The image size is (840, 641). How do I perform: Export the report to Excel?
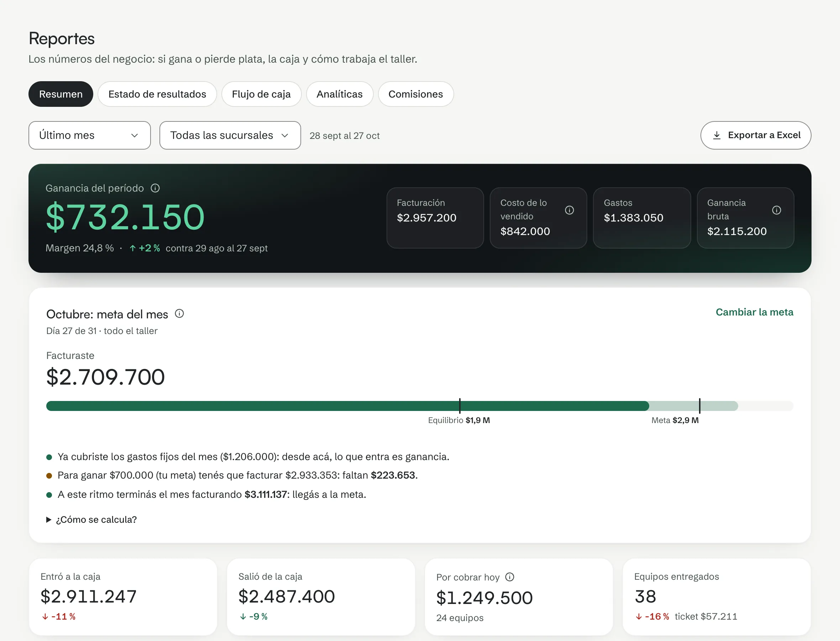coord(755,135)
